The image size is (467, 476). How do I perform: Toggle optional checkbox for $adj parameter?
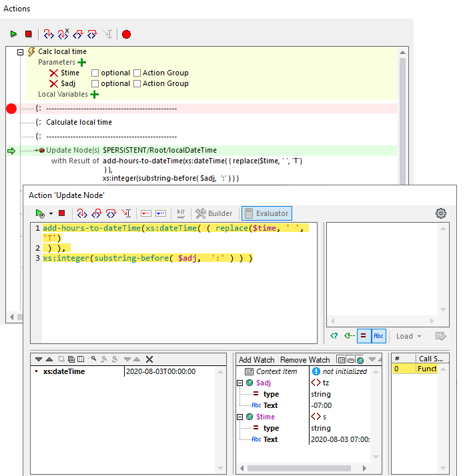pos(95,84)
